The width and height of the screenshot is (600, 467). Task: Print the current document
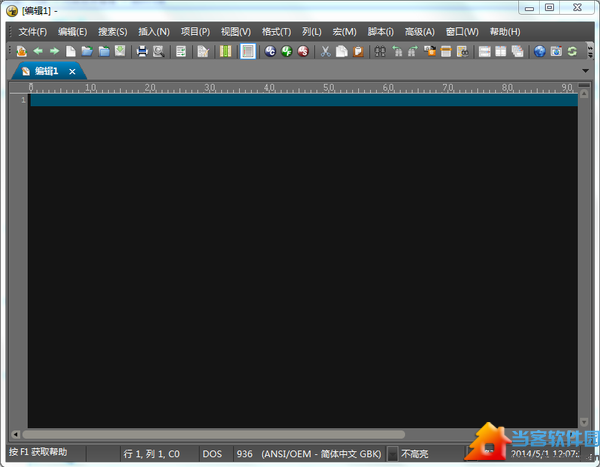142,51
